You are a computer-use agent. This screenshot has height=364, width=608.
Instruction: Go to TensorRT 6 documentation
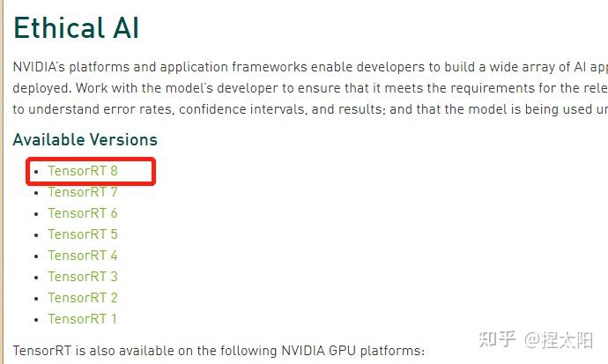coord(83,213)
